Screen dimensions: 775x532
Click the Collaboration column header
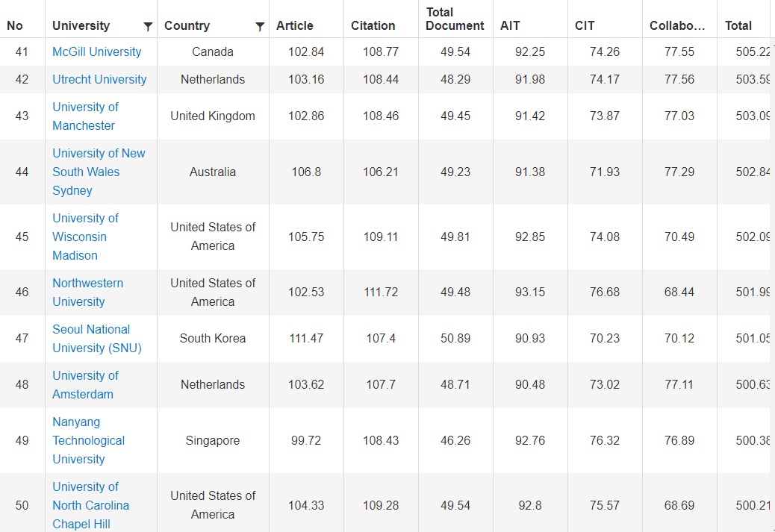[x=677, y=25]
